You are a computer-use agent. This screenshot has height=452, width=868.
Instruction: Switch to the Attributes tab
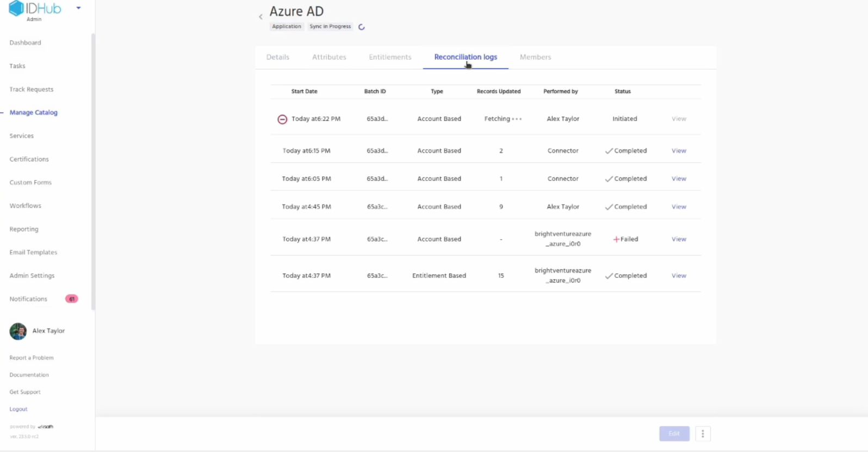coord(329,57)
